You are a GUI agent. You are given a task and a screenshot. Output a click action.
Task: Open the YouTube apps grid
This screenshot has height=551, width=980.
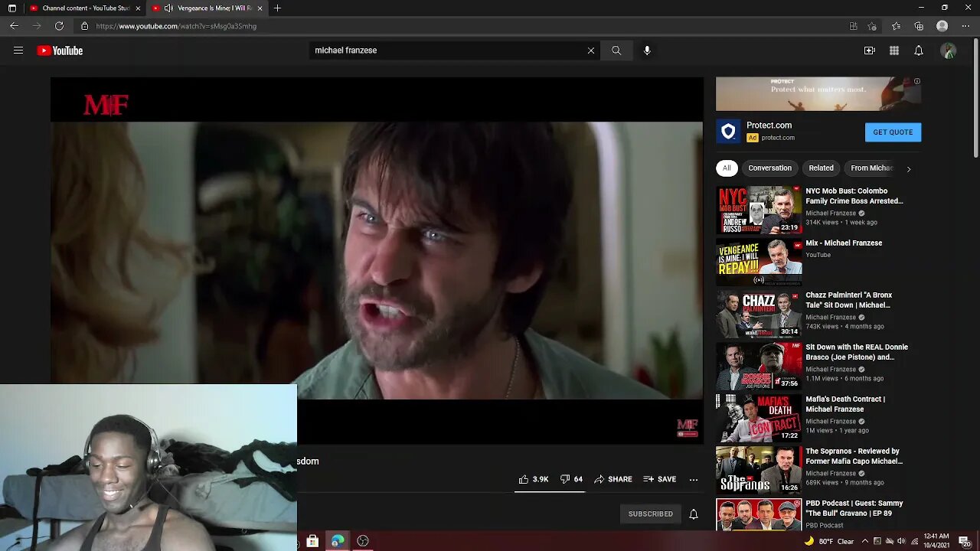(x=894, y=51)
